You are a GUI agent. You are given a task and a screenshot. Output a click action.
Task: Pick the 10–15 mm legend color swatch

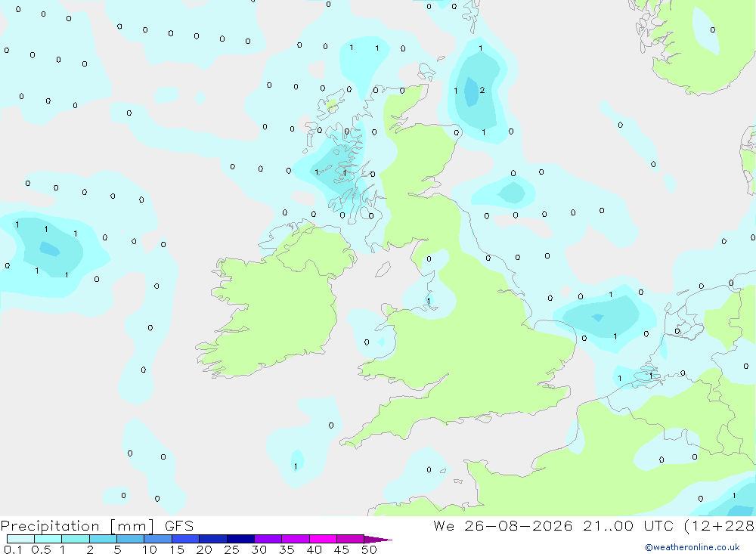(x=158, y=539)
